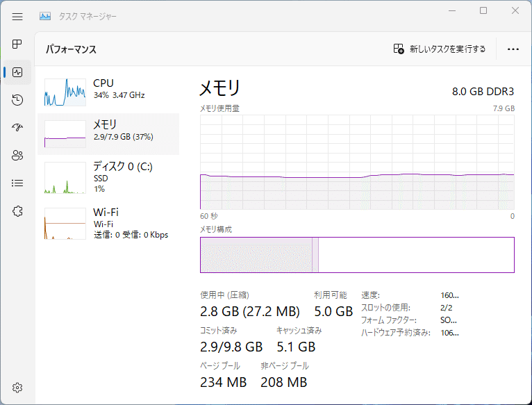Close the Task Manager window
The width and height of the screenshot is (532, 405).
[515, 10]
